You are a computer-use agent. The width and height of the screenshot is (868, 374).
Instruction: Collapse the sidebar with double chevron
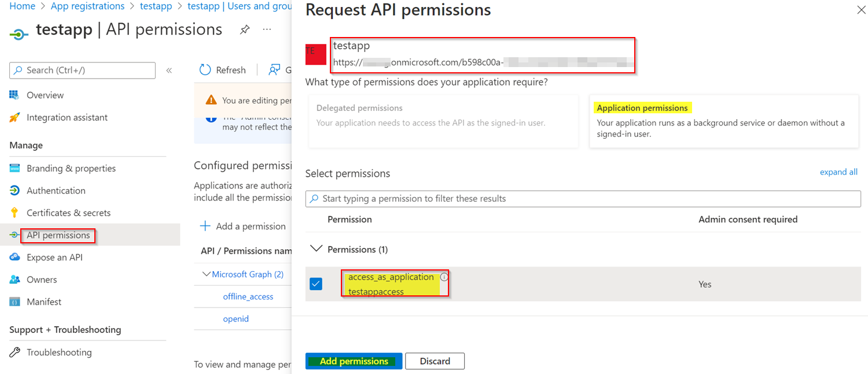point(169,71)
